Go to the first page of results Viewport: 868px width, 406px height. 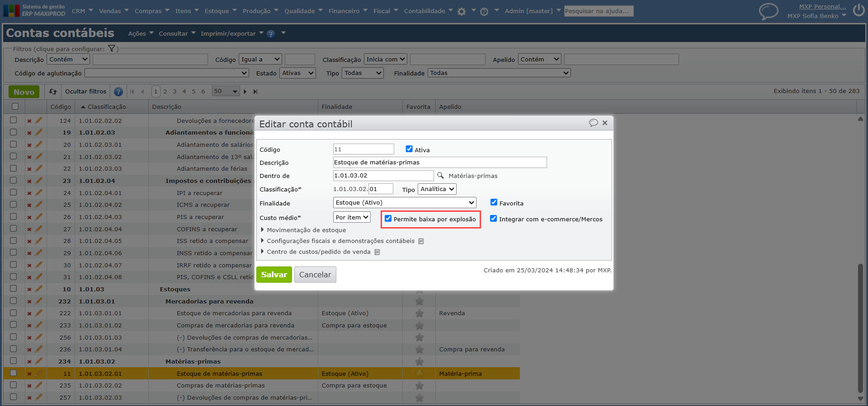pyautogui.click(x=132, y=92)
